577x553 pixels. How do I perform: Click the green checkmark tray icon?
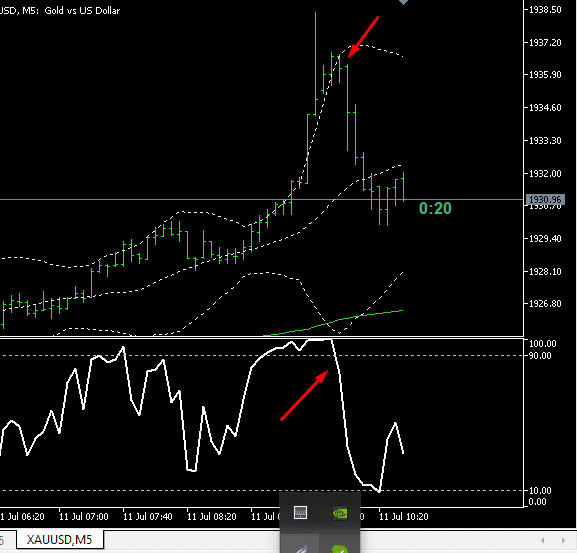coord(340,549)
